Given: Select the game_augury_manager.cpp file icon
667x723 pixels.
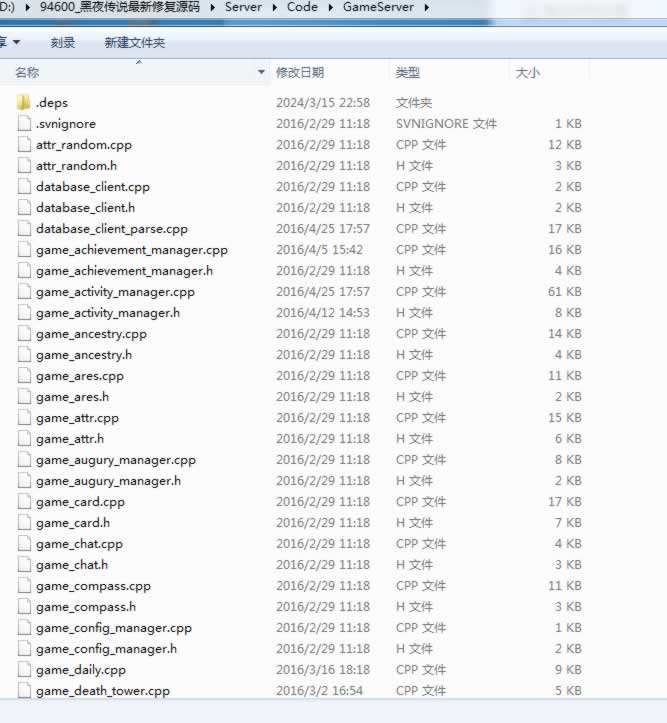Looking at the screenshot, I should (24, 459).
